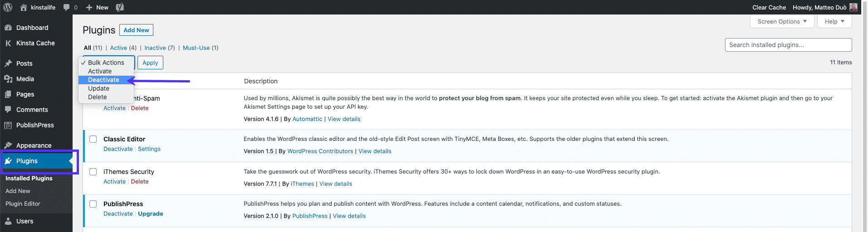Click the Users icon in sidebar
The image size is (868, 232).
(8, 221)
